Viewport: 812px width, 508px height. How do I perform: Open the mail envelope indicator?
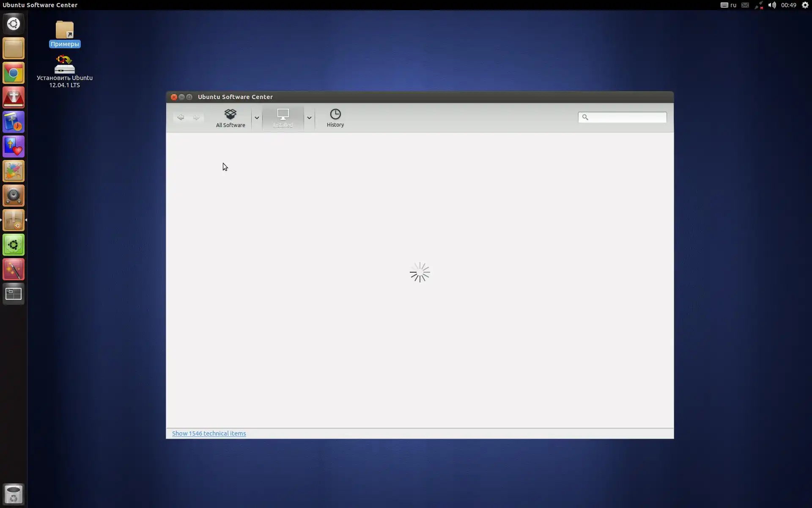pyautogui.click(x=745, y=5)
